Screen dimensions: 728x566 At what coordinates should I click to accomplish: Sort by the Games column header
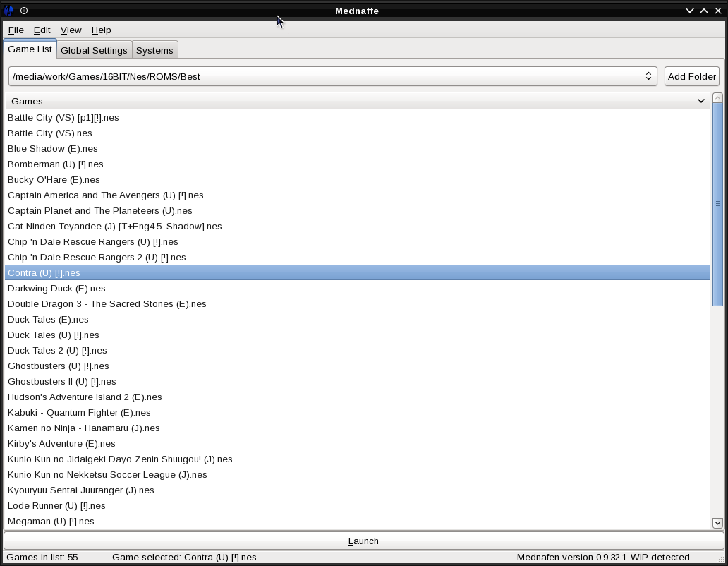[358, 101]
